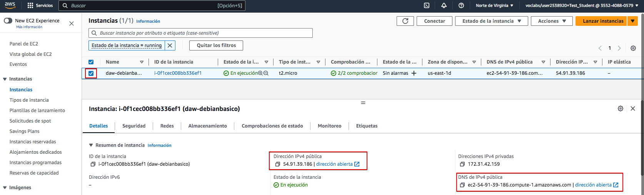Remove the running state filter X
The height and width of the screenshot is (195, 644).
coord(170,45)
